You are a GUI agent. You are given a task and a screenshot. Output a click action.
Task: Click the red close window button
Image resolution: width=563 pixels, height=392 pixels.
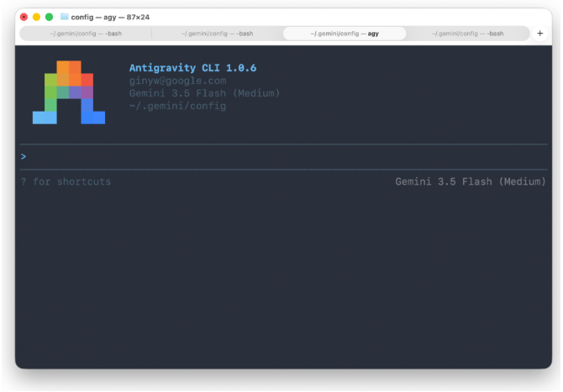point(24,17)
